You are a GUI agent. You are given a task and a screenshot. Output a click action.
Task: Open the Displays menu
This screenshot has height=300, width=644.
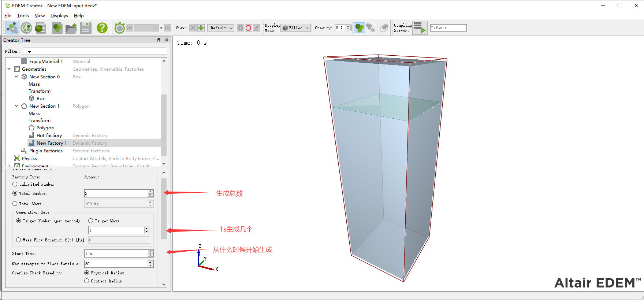59,16
